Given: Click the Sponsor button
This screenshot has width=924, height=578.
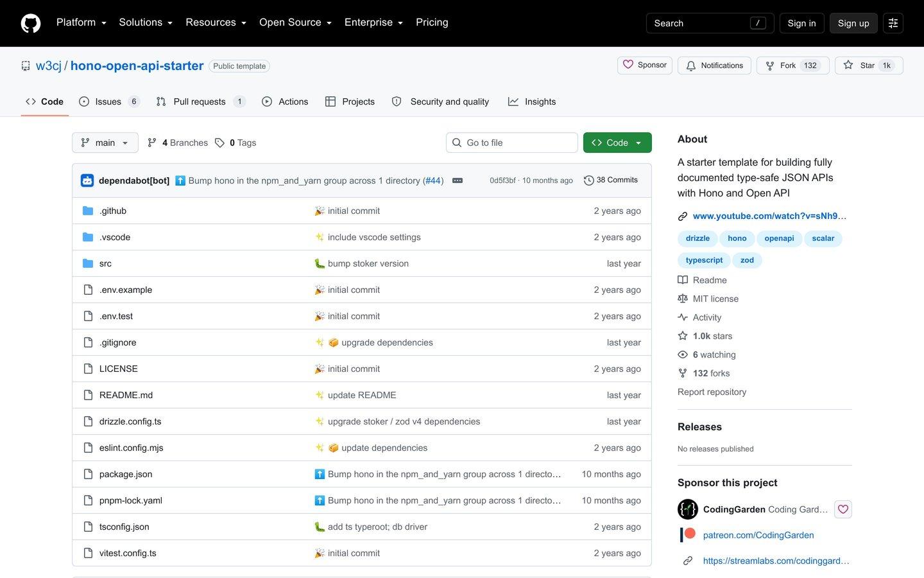Looking at the screenshot, I should pyautogui.click(x=645, y=65).
